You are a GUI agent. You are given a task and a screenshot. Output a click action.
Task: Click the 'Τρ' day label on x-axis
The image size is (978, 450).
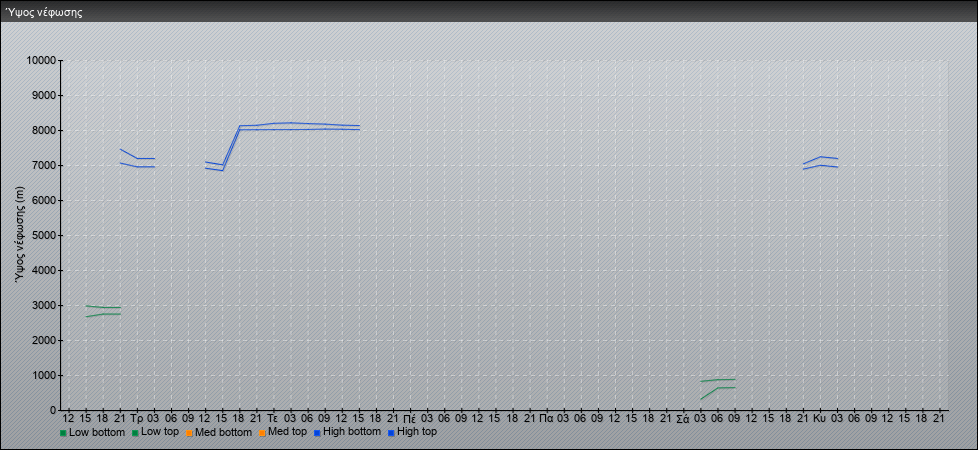(x=137, y=418)
